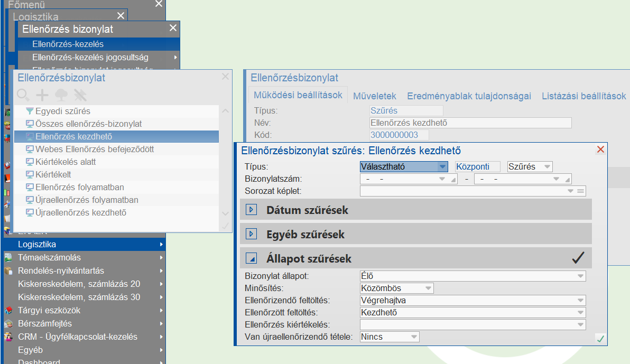The image size is (630, 364).
Task: Switch to Eredményablak tulajdonságai tab
Action: pos(469,96)
